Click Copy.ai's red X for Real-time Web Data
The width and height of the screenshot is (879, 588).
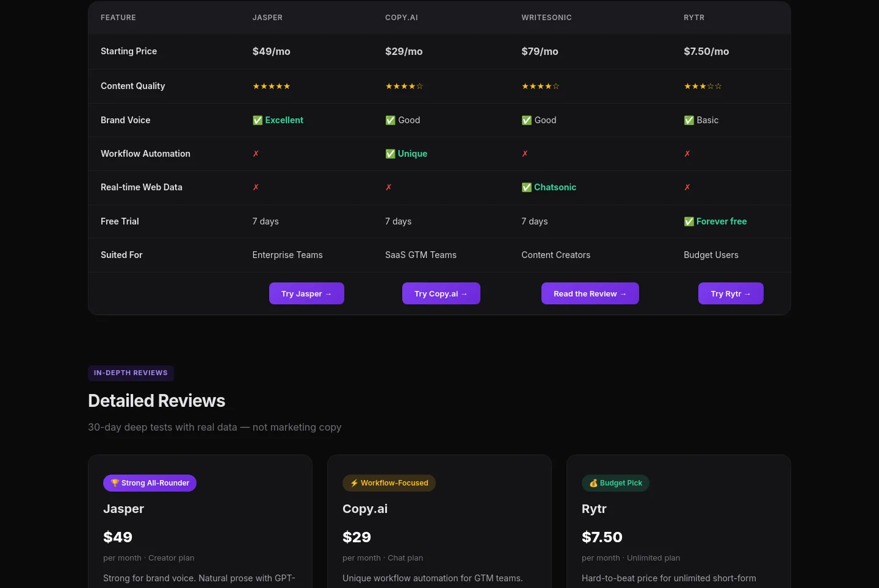389,187
